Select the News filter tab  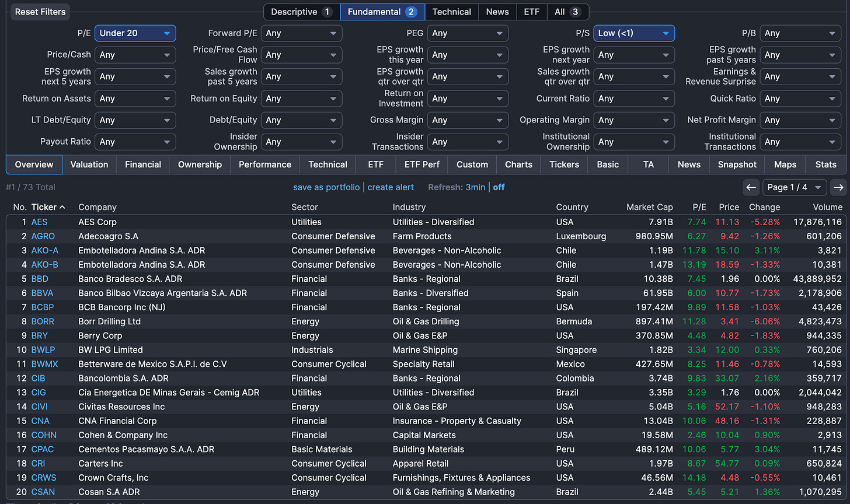coord(497,12)
